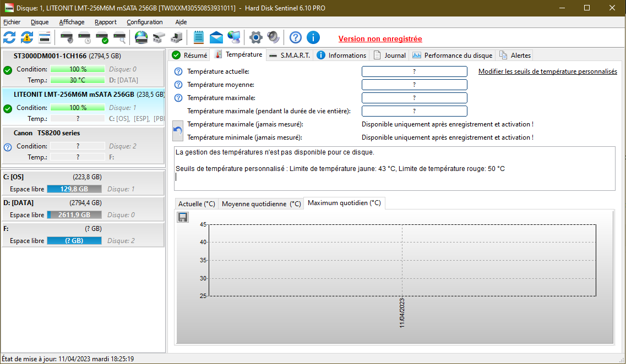The width and height of the screenshot is (626, 364).
Task: Click Modifier les seuils de température personnalisés
Action: tap(547, 71)
